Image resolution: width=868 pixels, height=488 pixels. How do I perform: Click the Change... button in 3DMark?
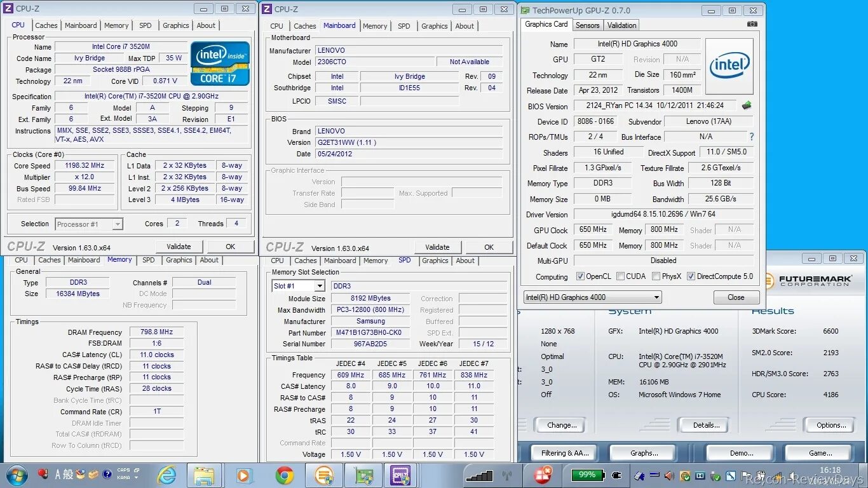[x=562, y=425]
